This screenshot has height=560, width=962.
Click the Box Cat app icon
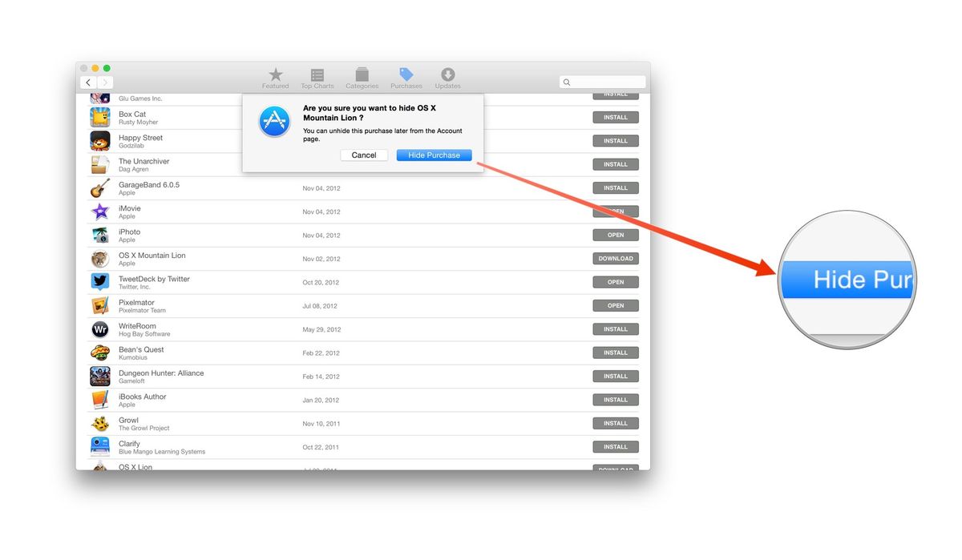[x=100, y=118]
